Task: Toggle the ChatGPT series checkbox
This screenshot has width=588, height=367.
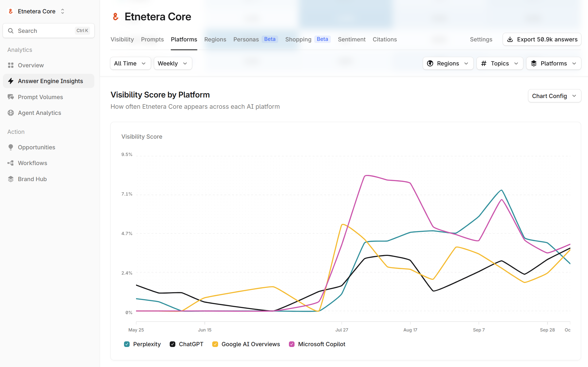Action: (x=172, y=344)
